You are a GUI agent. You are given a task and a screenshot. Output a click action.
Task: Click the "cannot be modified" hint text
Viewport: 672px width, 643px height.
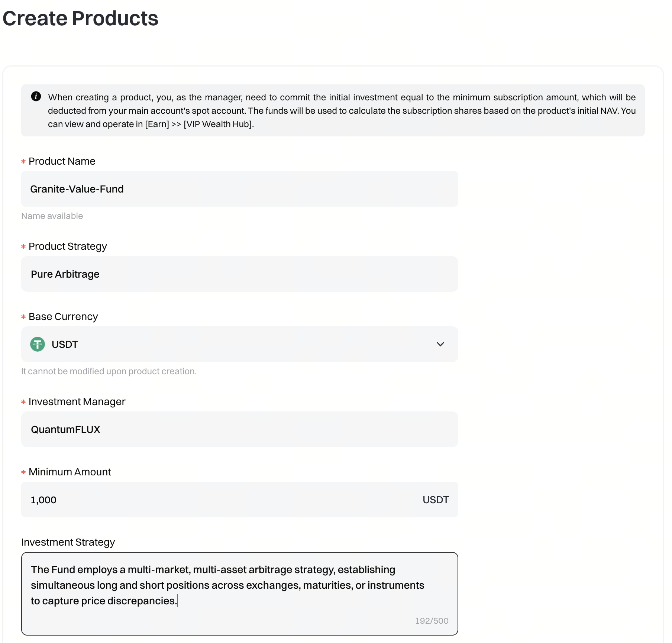(109, 371)
